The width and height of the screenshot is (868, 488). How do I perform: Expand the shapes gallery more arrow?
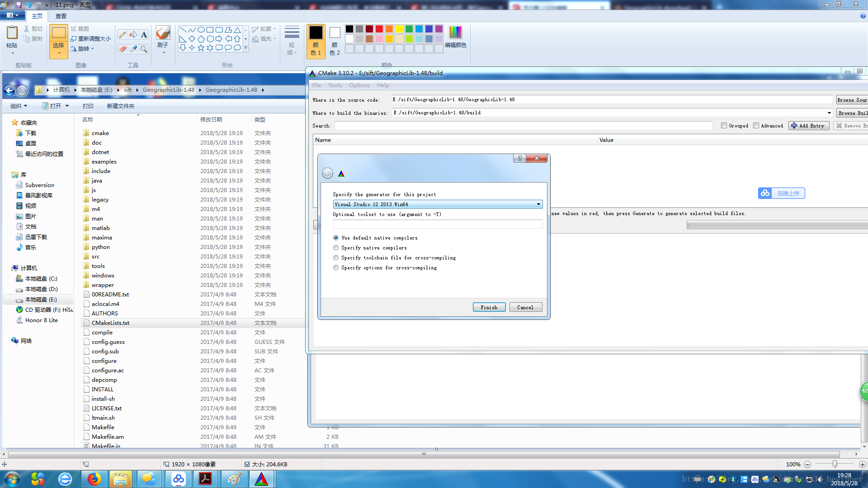(245, 48)
